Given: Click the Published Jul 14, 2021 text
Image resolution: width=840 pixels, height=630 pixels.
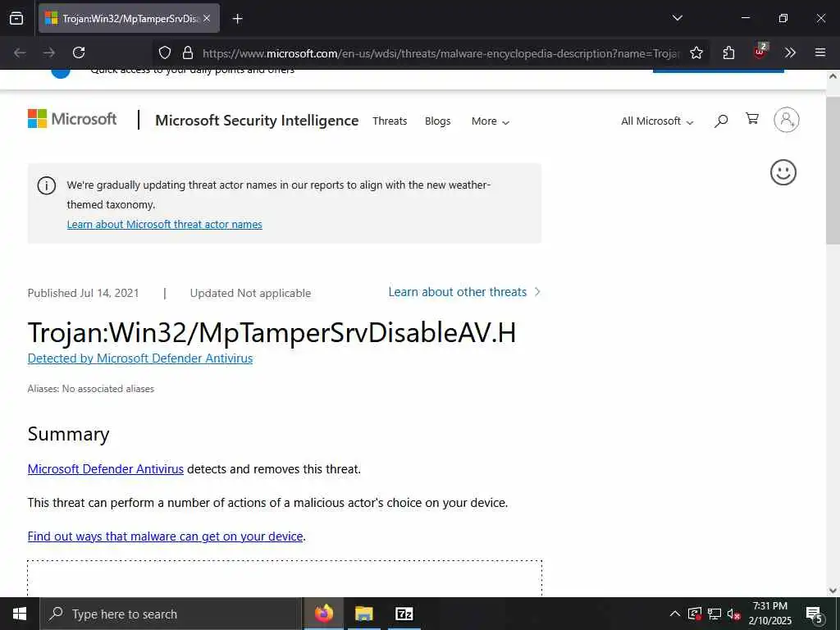Looking at the screenshot, I should tap(83, 293).
